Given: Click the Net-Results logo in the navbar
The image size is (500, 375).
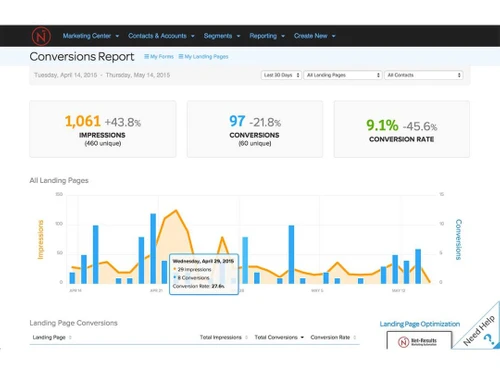Looking at the screenshot, I should pos(41,36).
